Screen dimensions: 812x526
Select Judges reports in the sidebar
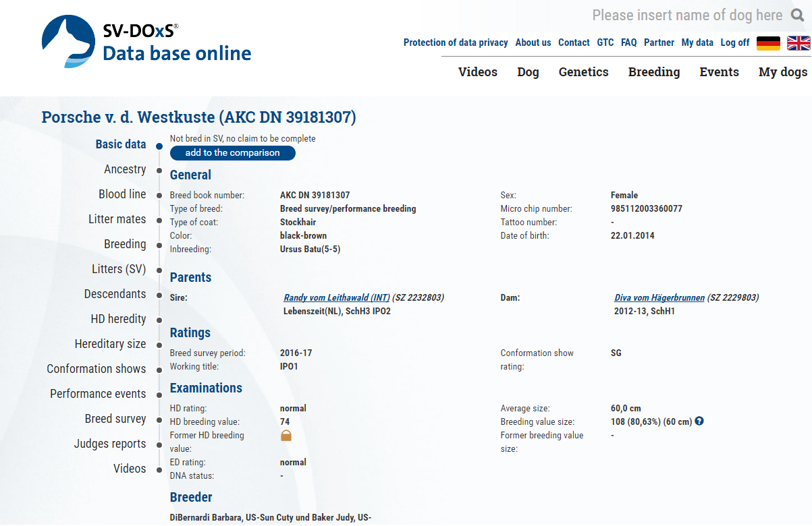pyautogui.click(x=110, y=444)
